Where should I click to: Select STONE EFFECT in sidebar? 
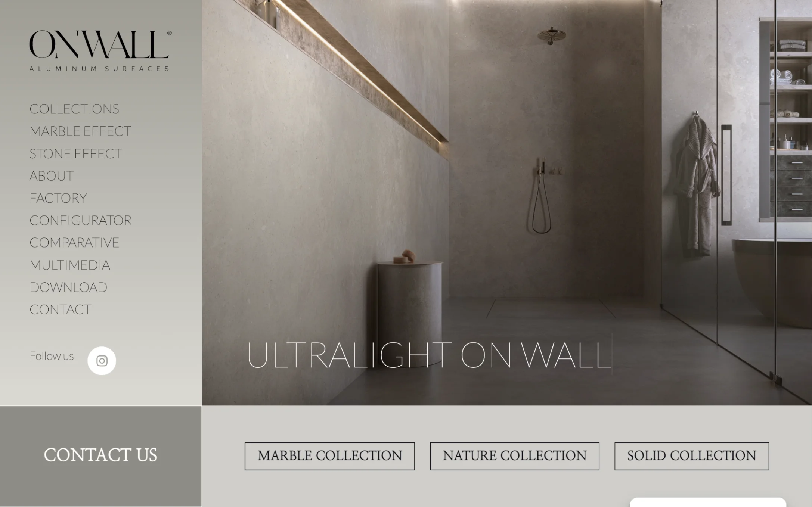[x=75, y=154]
